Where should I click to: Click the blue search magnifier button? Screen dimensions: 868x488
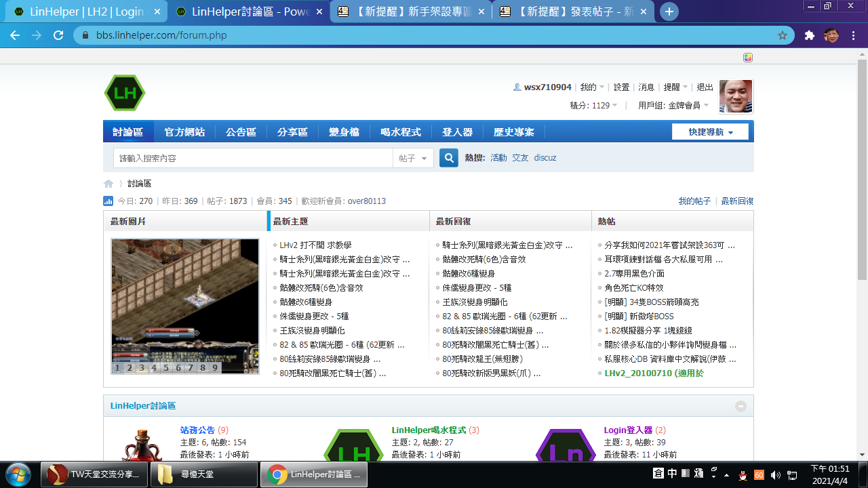(x=449, y=158)
